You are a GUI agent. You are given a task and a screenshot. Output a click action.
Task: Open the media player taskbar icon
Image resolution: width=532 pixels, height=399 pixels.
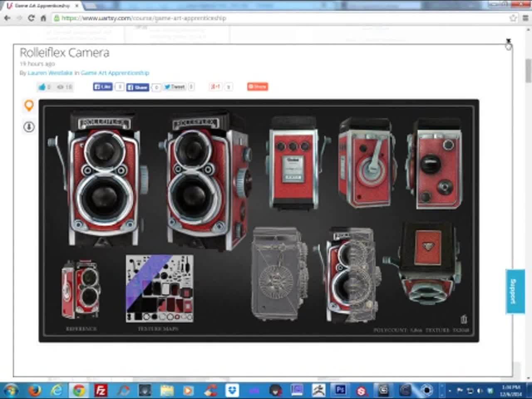coord(188,391)
